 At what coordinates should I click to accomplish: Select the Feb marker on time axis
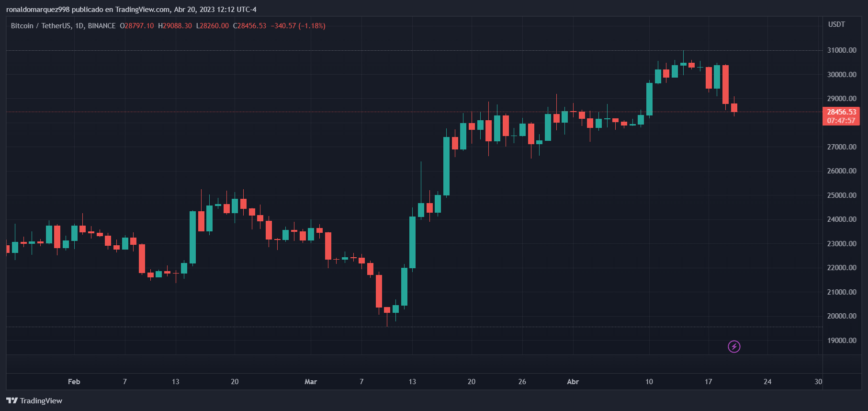74,382
